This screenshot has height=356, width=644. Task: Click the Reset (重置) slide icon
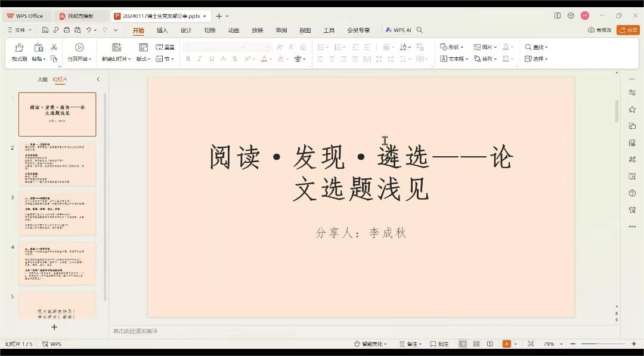coord(165,47)
